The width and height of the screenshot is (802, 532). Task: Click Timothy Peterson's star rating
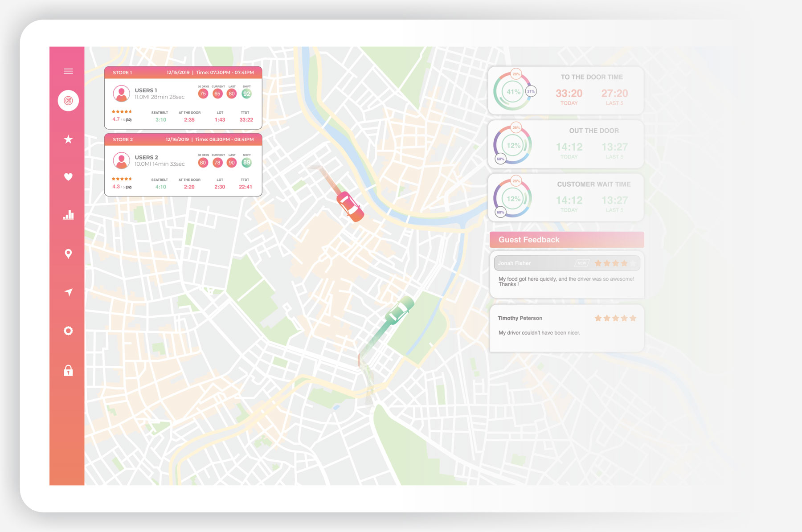click(615, 318)
